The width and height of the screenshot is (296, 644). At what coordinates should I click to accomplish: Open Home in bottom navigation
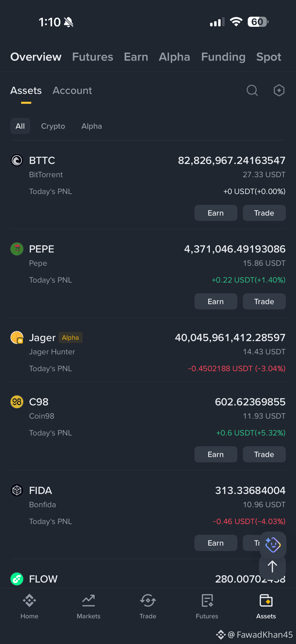click(29, 606)
